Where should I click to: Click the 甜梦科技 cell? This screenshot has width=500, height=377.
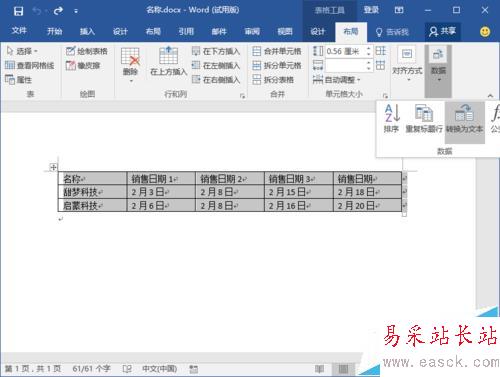[92, 192]
